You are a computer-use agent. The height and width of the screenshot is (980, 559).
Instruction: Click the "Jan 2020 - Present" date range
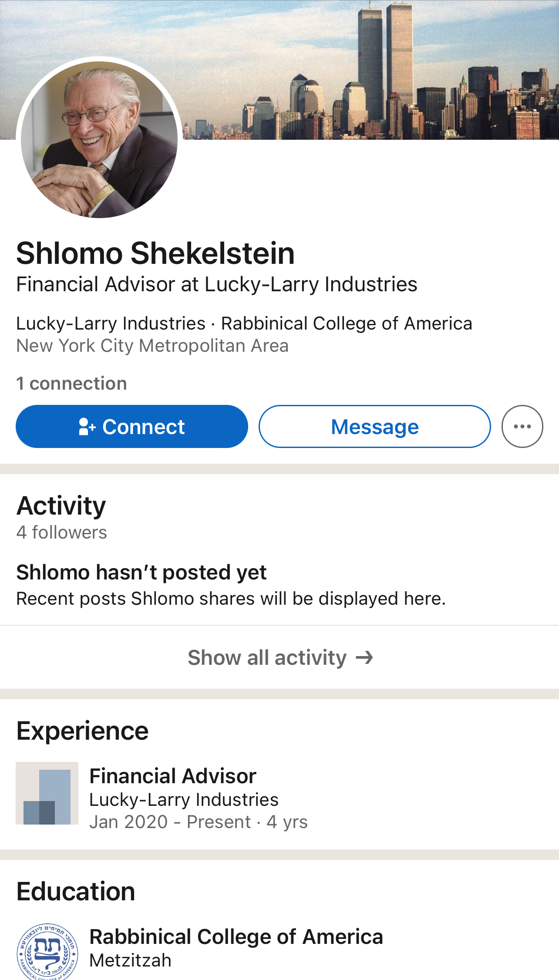(170, 822)
